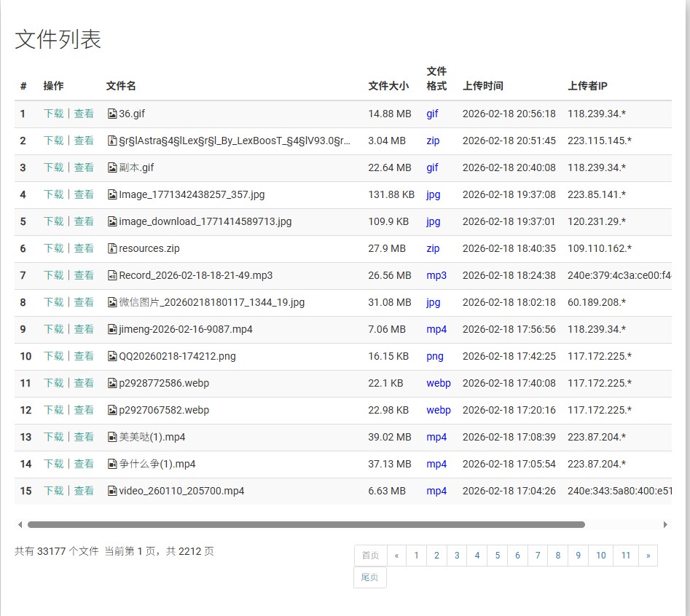The image size is (690, 616).
Task: Click the image icon beside QQ20260218-174212.png
Action: (x=112, y=356)
